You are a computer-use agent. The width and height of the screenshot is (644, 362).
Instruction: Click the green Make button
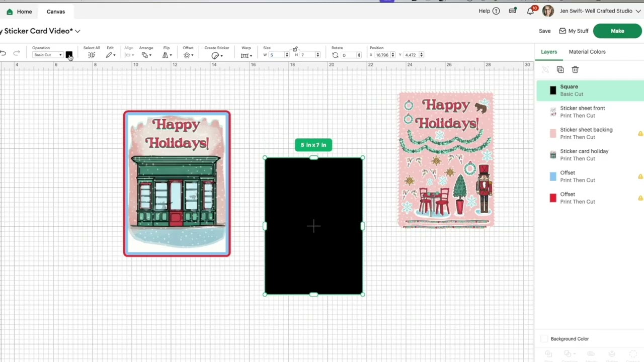coord(617,31)
